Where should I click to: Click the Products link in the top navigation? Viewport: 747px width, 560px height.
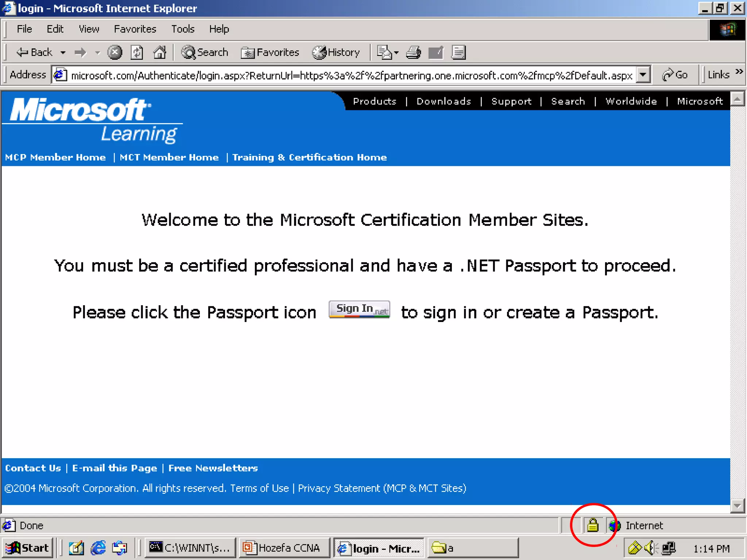point(375,101)
